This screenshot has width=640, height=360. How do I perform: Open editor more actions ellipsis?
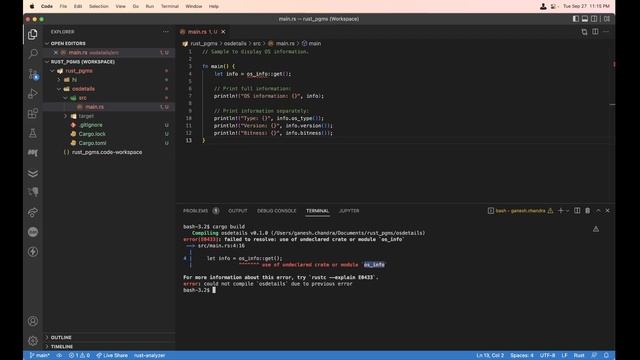tap(606, 31)
